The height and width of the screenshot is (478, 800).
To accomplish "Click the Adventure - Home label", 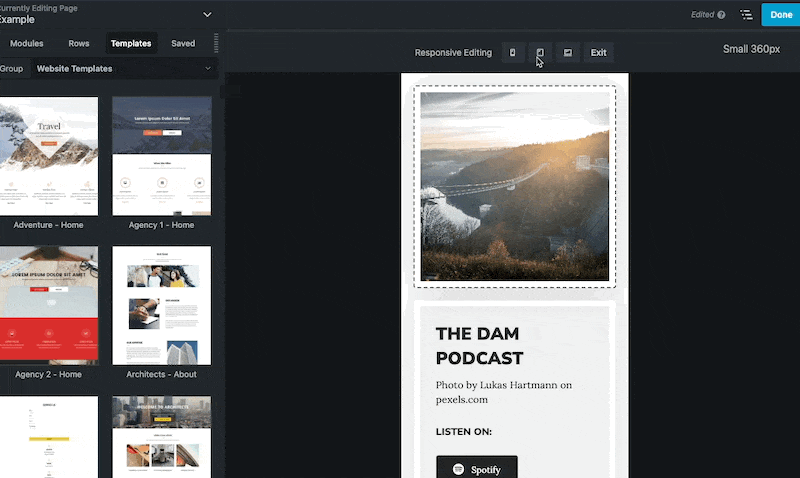I will coord(48,225).
